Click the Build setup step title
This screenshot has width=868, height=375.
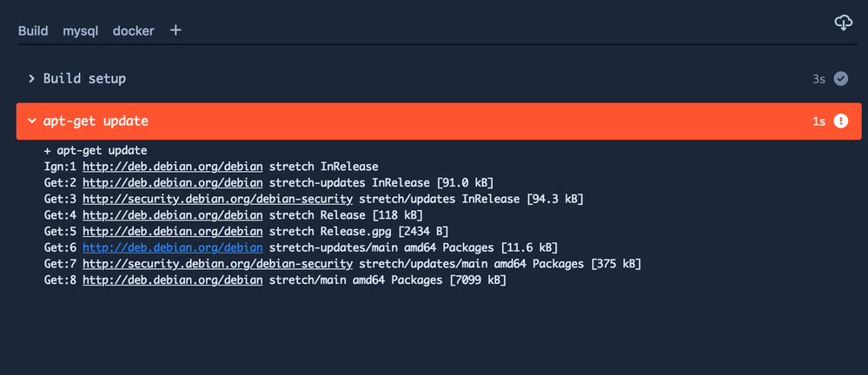tap(84, 79)
